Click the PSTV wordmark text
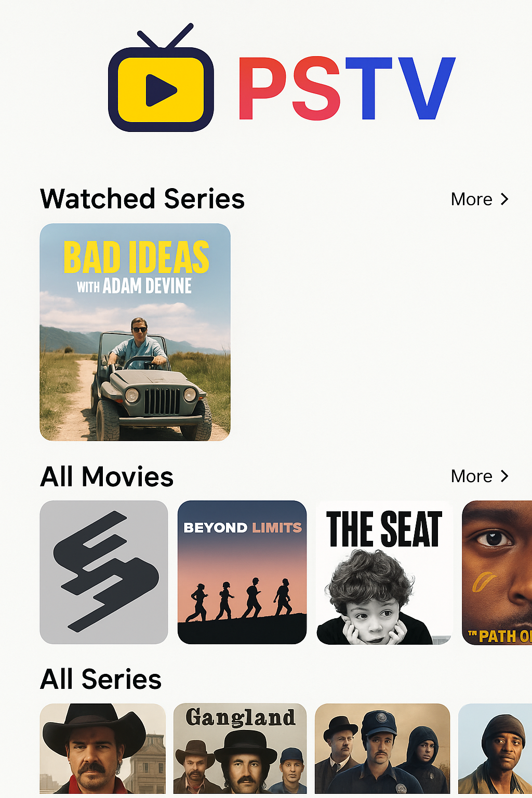Viewport: 532px width, 798px height. click(347, 89)
